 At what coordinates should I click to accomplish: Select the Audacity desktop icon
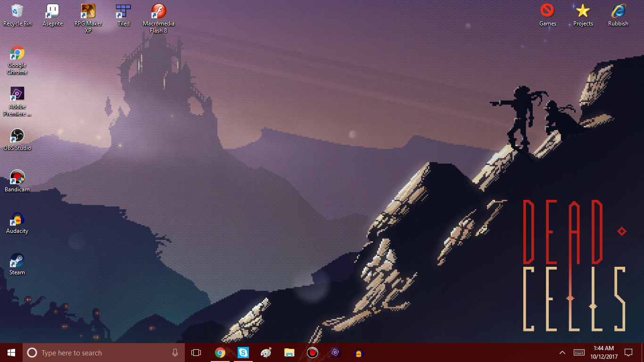click(17, 219)
